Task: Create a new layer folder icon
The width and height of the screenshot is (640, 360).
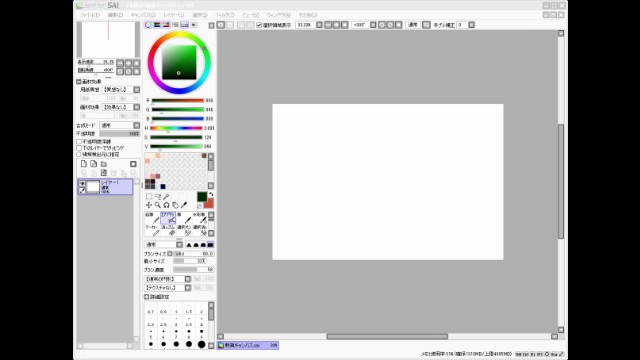Action: [104, 164]
